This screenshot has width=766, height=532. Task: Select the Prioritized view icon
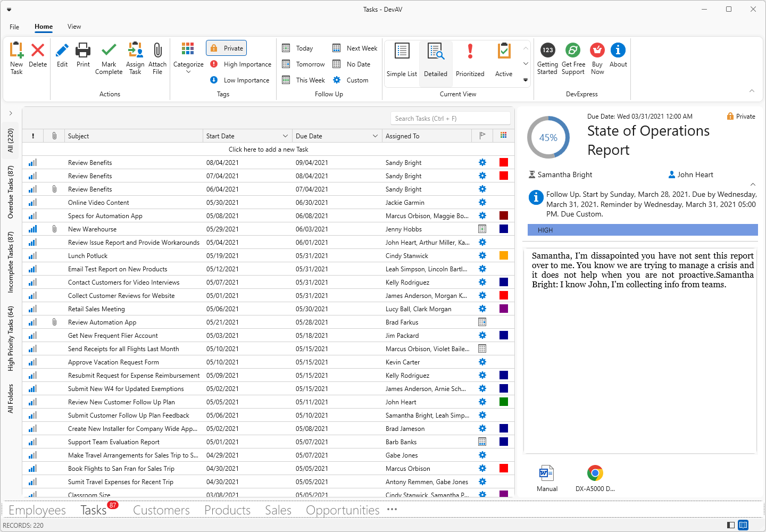pyautogui.click(x=470, y=52)
